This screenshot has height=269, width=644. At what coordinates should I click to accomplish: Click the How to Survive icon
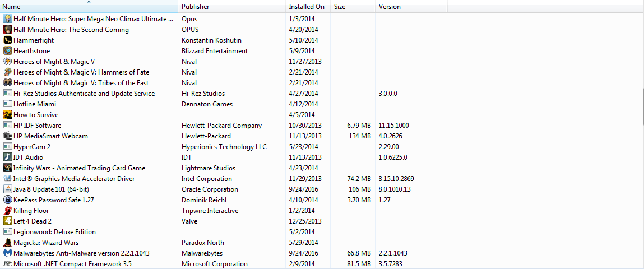click(x=7, y=115)
